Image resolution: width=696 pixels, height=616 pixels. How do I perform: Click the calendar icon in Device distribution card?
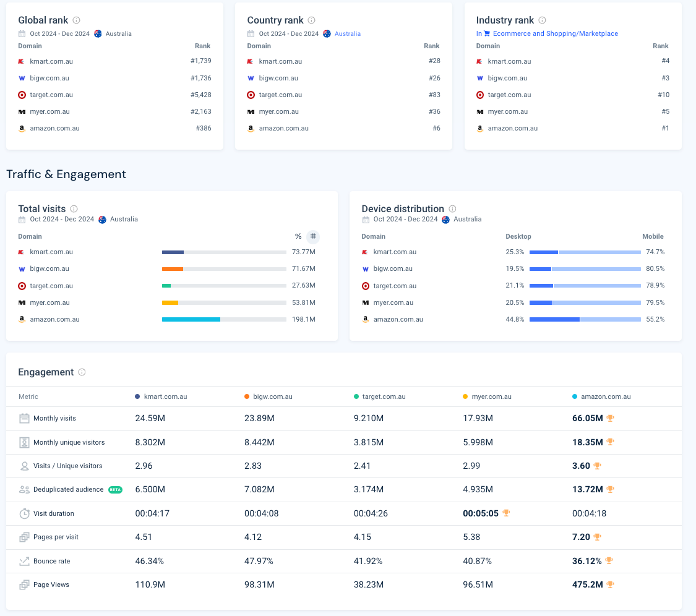pyautogui.click(x=365, y=219)
